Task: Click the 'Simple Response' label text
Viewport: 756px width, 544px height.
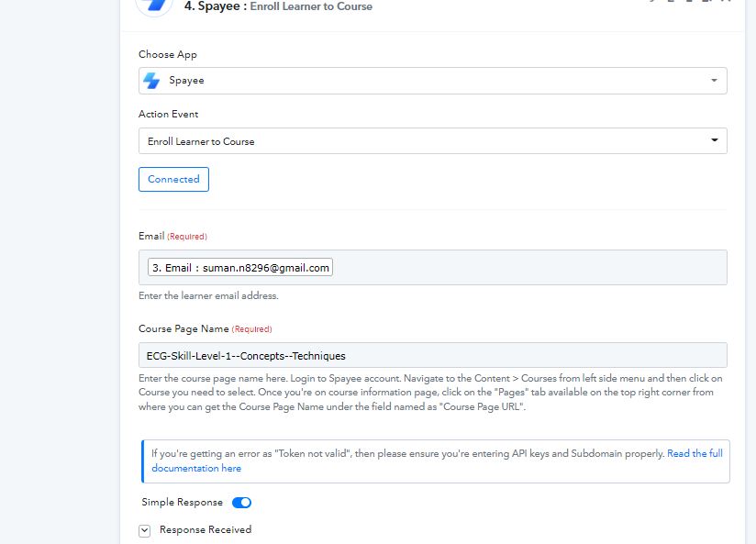Action: point(183,503)
